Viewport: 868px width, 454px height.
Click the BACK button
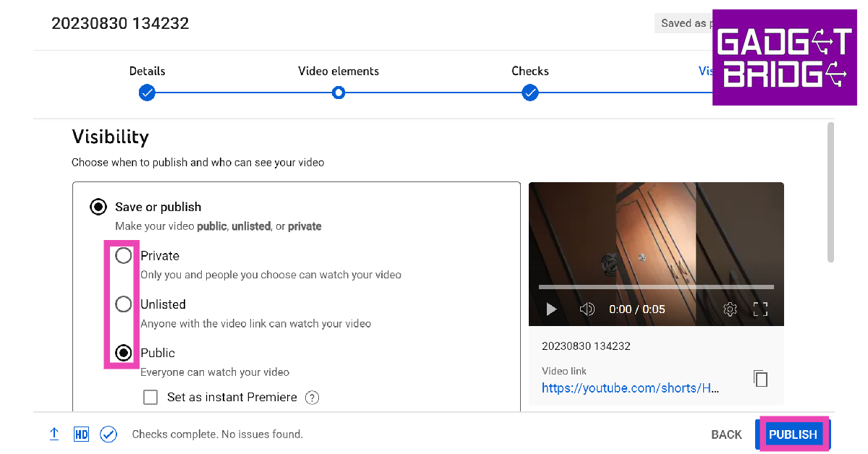point(726,434)
